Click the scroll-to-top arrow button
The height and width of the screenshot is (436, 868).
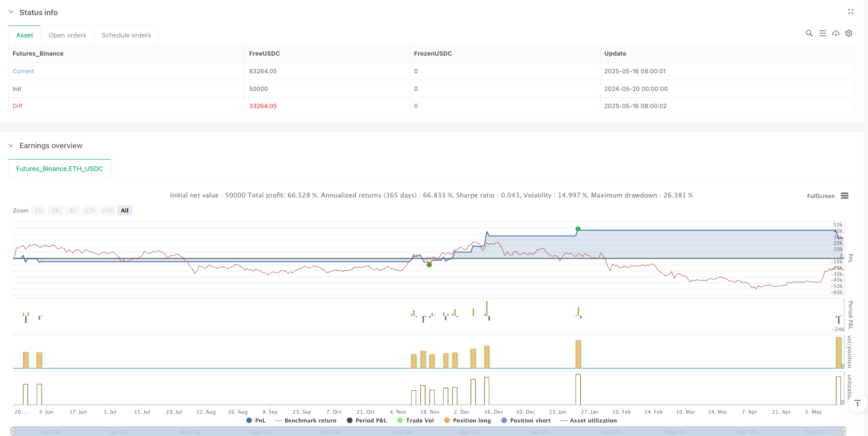pos(857,403)
